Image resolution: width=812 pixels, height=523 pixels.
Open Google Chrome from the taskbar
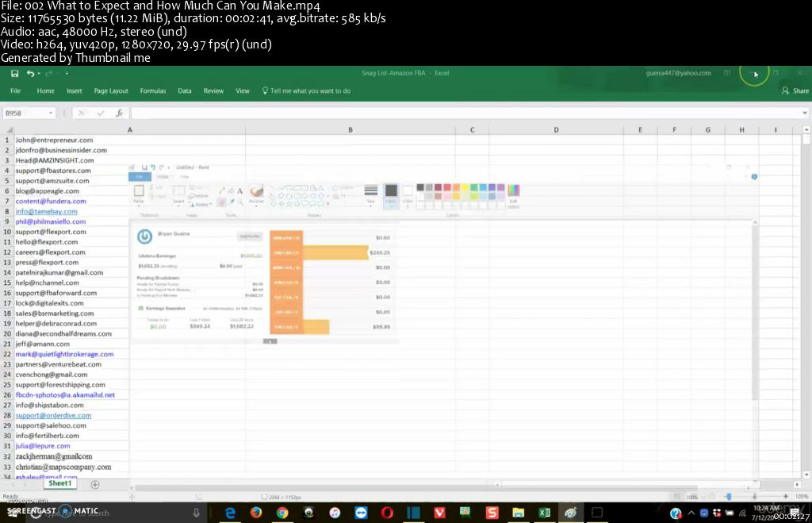pos(282,513)
